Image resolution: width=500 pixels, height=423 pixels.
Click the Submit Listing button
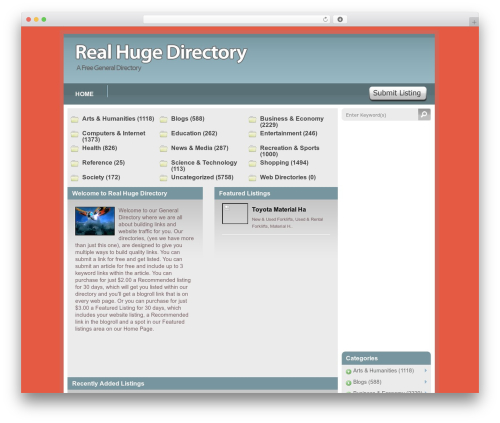pos(397,93)
